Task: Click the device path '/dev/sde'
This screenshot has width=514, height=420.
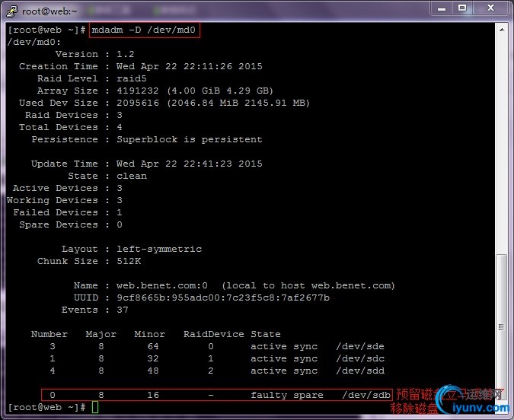Action: [360, 346]
